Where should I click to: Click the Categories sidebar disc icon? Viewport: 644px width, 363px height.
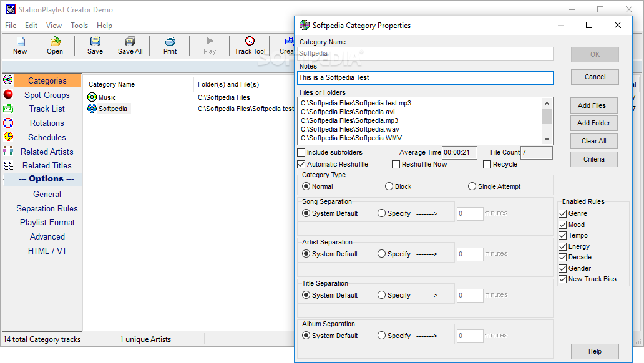coord(8,79)
